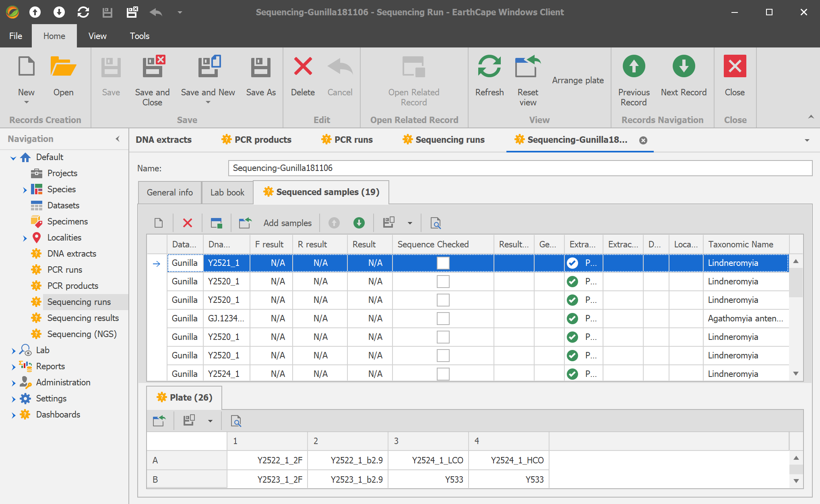820x504 pixels.
Task: Collapse the Default navigation group
Action: 13,158
